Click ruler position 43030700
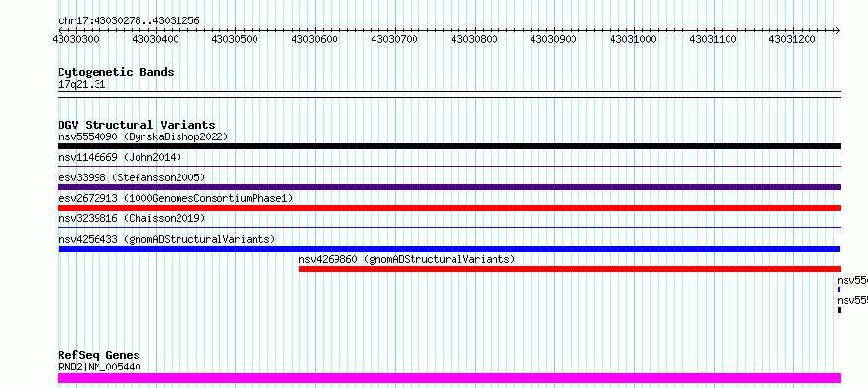This screenshot has height=388, width=868. tap(395, 39)
